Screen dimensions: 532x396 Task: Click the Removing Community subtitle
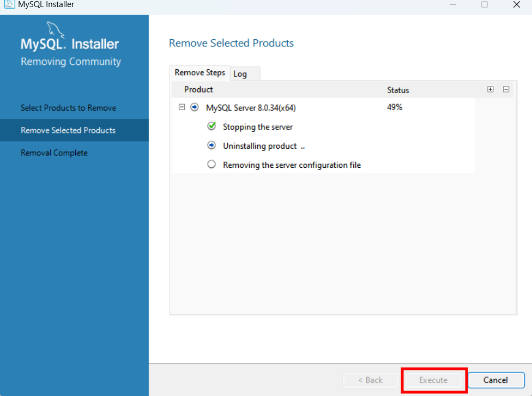coord(71,62)
